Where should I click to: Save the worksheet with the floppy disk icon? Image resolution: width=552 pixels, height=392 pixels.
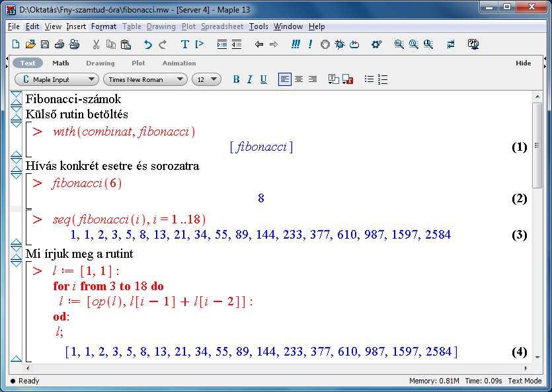pos(45,44)
